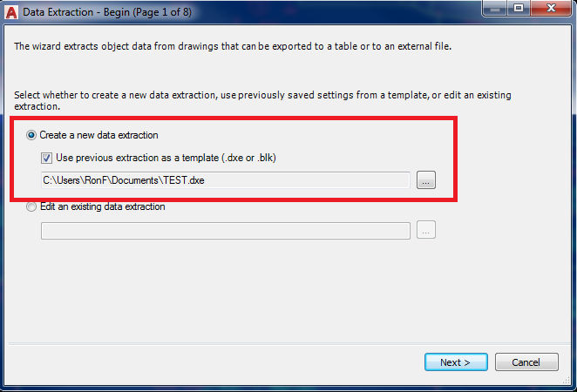Go to the next wizard page with Next >
577x392 pixels.
[456, 362]
